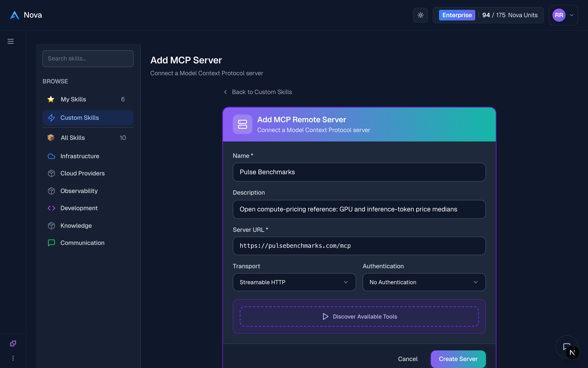Click the RR user avatar
Viewport: 588px width, 368px height.
click(x=559, y=15)
